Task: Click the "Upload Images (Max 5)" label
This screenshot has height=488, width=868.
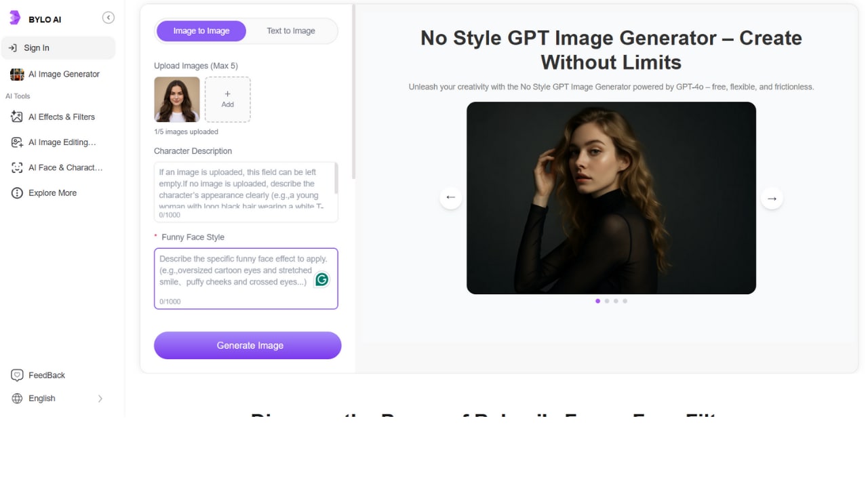Action: (x=196, y=66)
